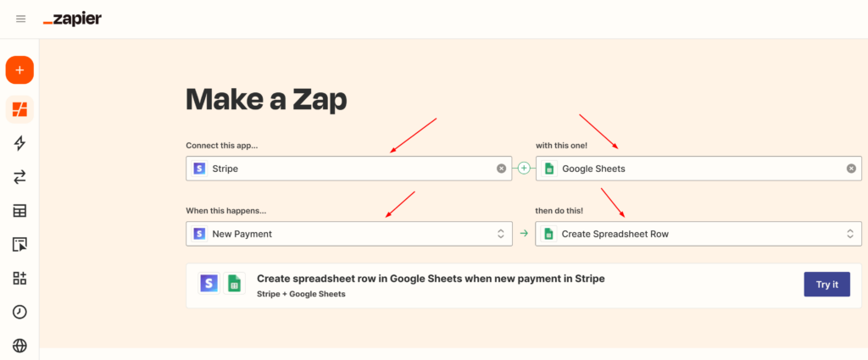The height and width of the screenshot is (360, 868).
Task: Open the Apps grid icon in sidebar
Action: pyautogui.click(x=19, y=278)
